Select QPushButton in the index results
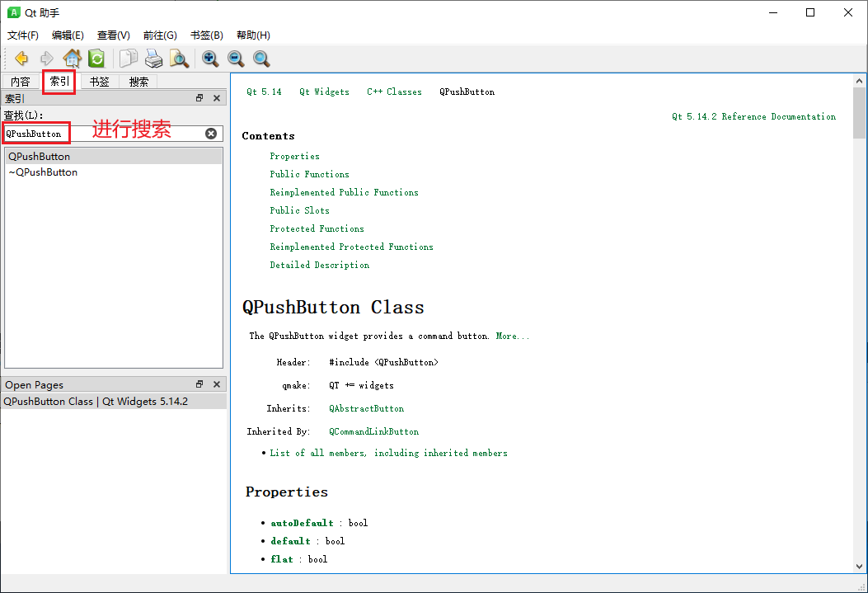 [114, 156]
